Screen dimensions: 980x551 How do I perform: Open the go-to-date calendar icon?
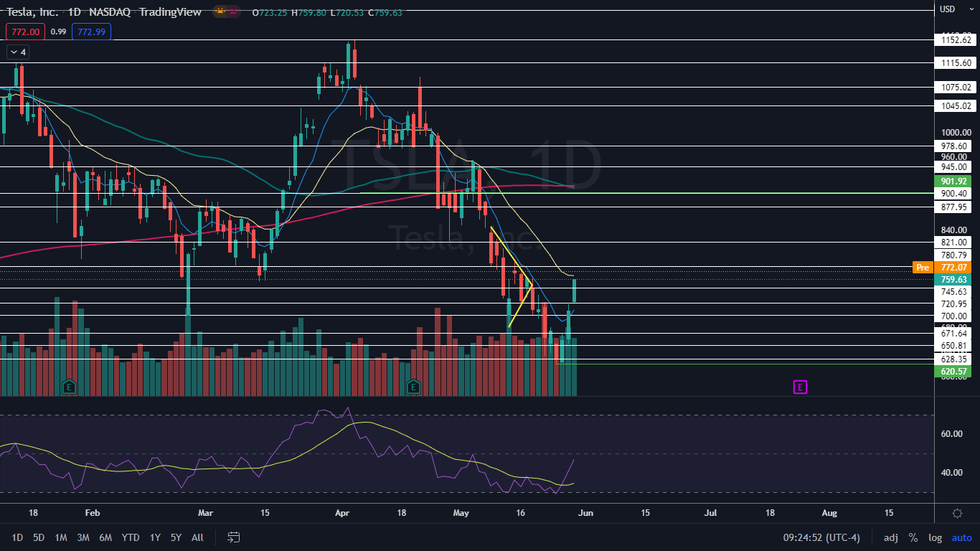pyautogui.click(x=233, y=537)
